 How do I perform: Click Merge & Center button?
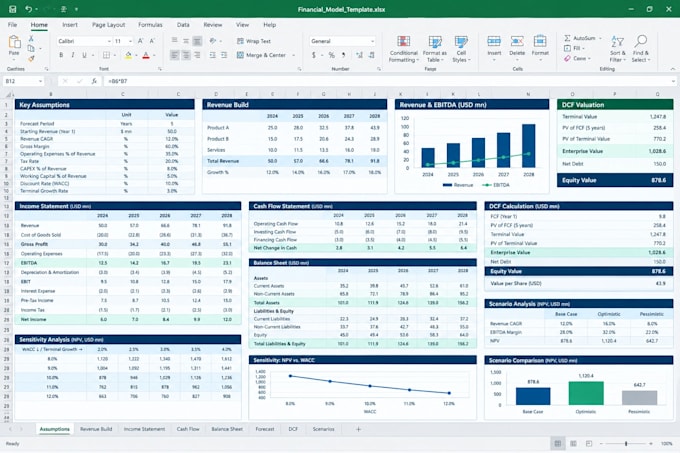coord(262,55)
